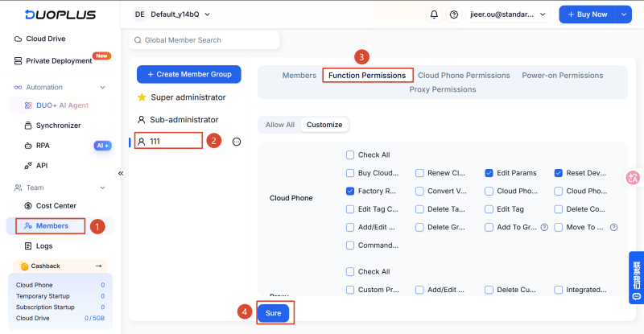
Task: Select the Super administrator group
Action: [188, 97]
